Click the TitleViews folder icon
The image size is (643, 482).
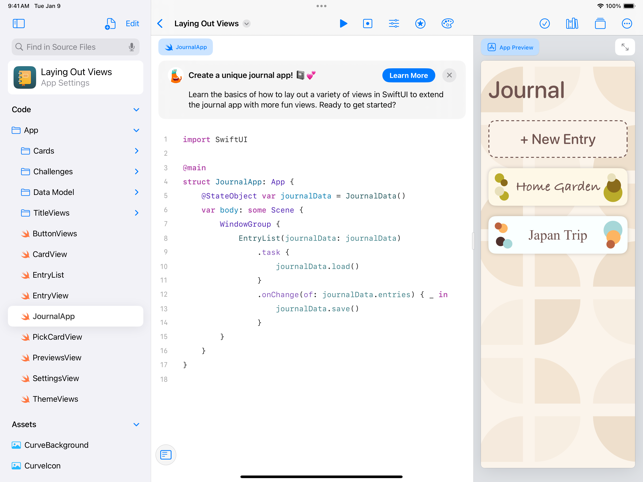coord(25,213)
